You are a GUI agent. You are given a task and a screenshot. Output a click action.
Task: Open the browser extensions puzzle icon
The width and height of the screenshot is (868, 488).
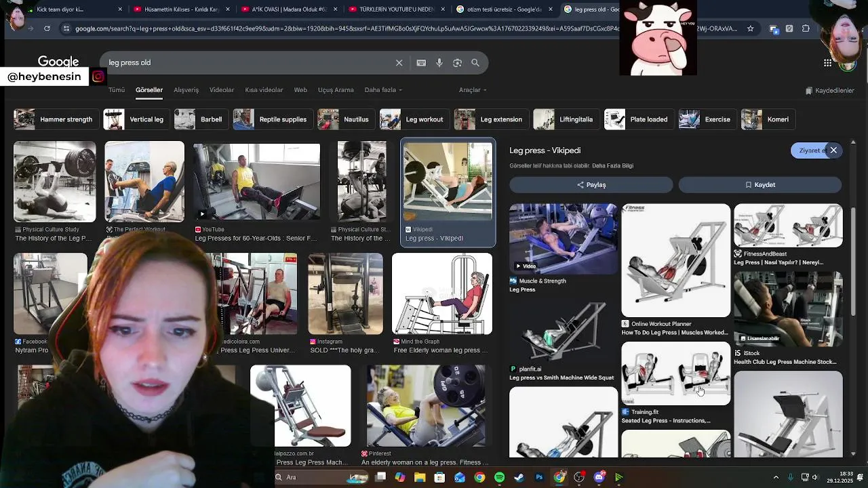(x=806, y=28)
